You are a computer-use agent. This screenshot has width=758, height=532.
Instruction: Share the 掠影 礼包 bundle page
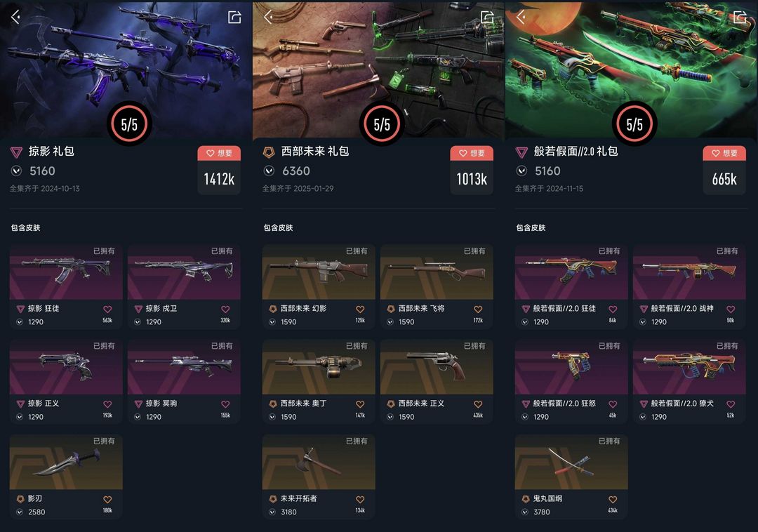pyautogui.click(x=234, y=18)
